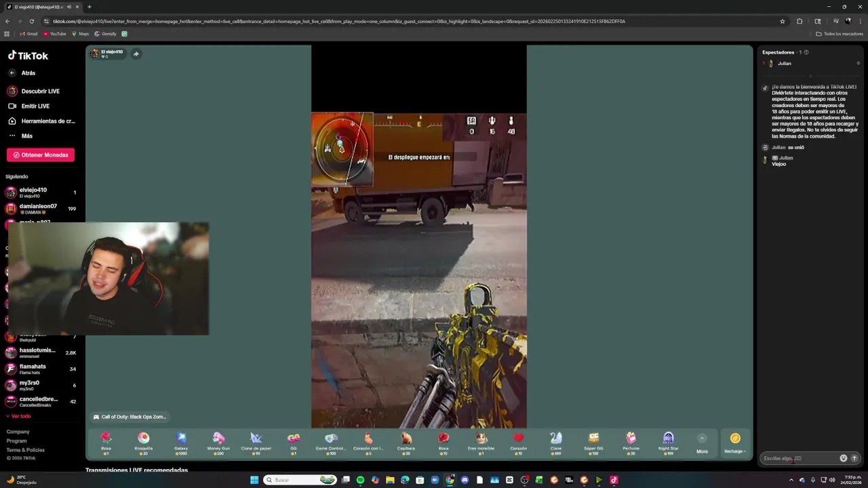The height and width of the screenshot is (488, 868).
Task: Send the Rosquilla gift
Action: (x=143, y=443)
